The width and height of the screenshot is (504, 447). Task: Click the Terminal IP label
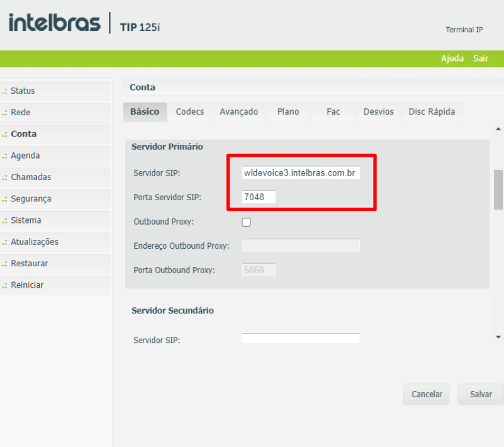click(x=464, y=30)
